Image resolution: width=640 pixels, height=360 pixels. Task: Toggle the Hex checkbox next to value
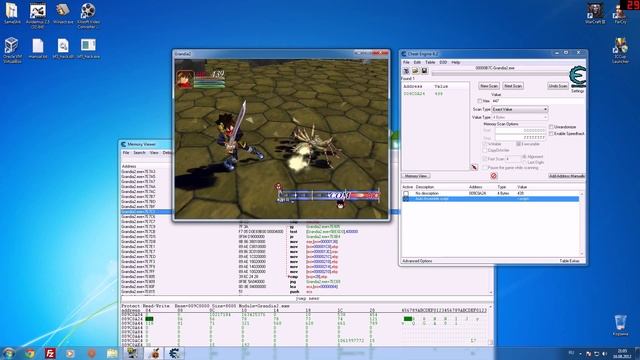tap(480, 101)
